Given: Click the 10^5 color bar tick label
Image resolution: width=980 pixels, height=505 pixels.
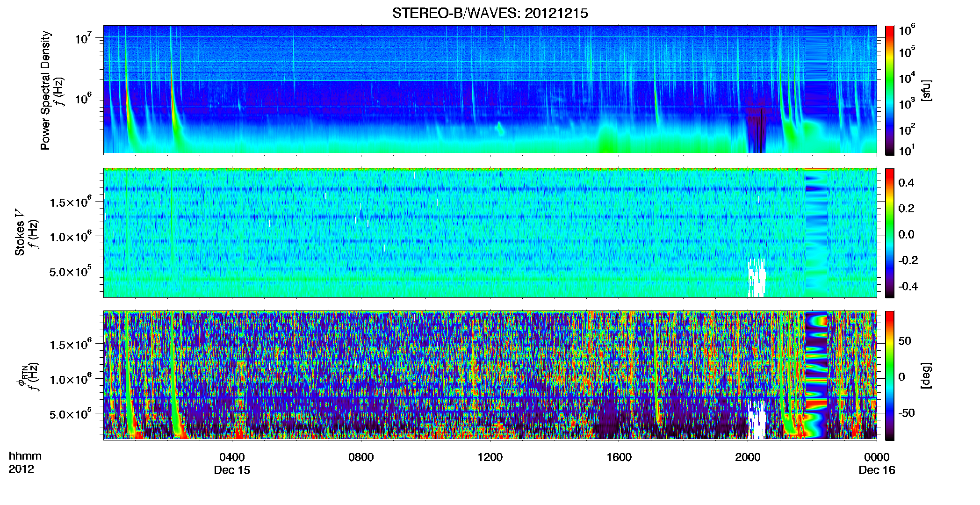Looking at the screenshot, I should (x=907, y=52).
